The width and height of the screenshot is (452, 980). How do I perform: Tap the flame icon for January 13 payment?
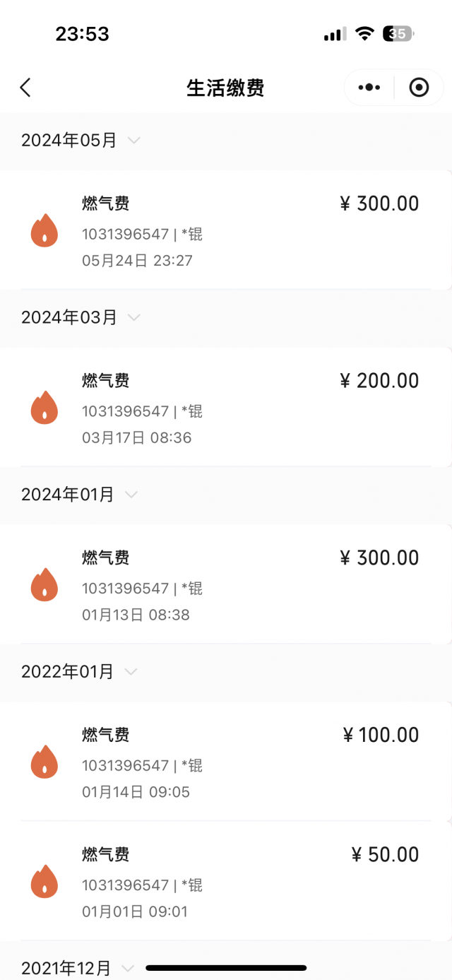[x=44, y=585]
